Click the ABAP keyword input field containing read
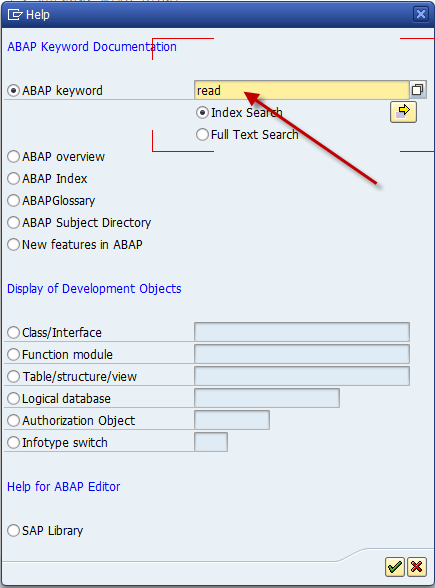 point(302,90)
